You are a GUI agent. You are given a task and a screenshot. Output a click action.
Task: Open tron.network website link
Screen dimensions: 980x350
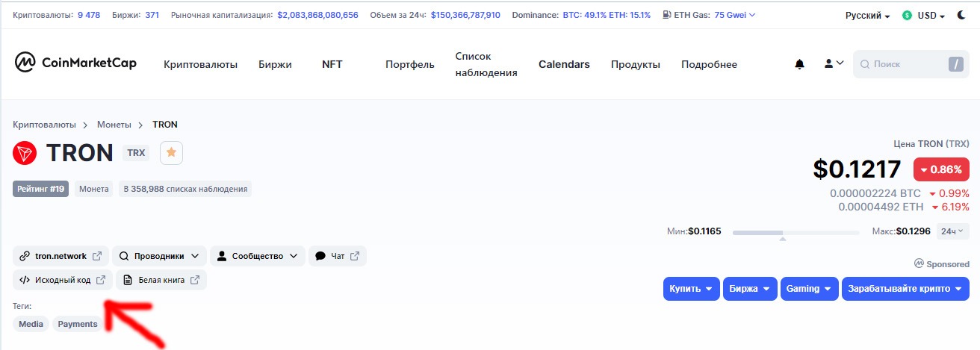(x=61, y=256)
